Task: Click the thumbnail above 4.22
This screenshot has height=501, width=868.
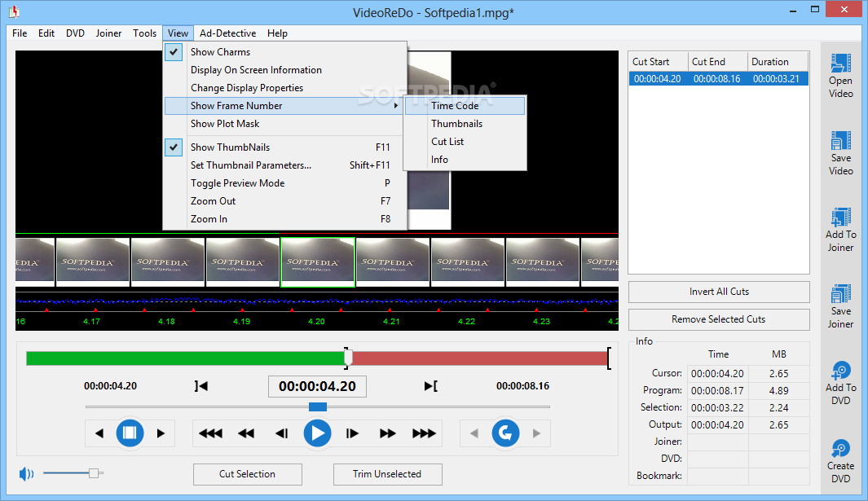Action: (x=468, y=262)
